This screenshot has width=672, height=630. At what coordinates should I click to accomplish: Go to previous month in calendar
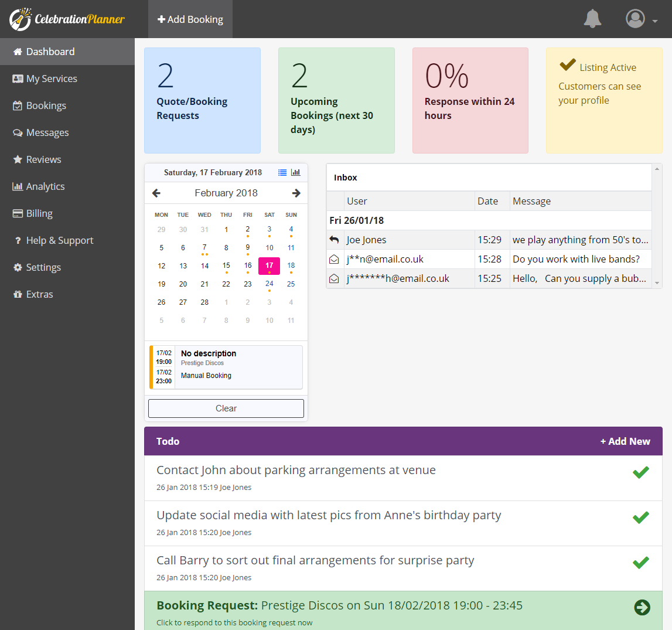(156, 193)
